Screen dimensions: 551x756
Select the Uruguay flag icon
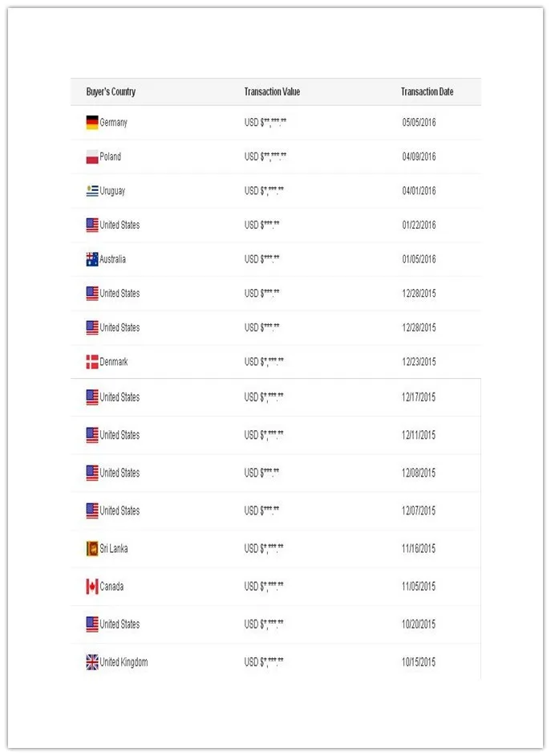coord(92,191)
